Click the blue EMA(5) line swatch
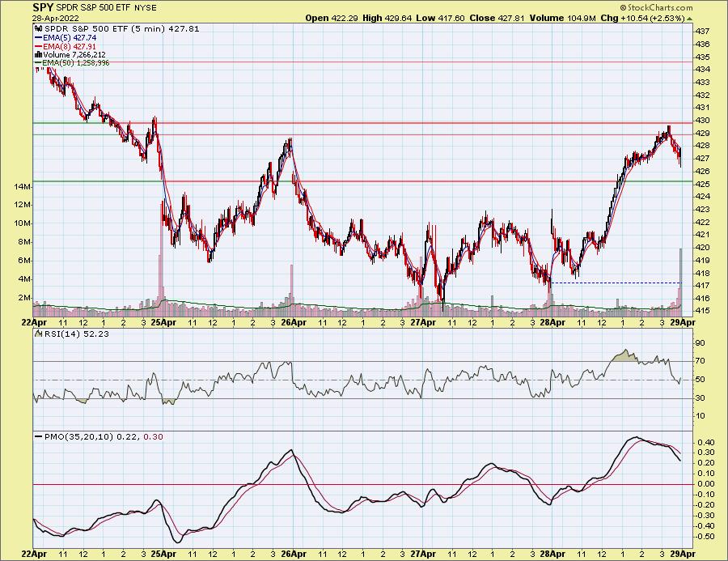 [x=38, y=38]
